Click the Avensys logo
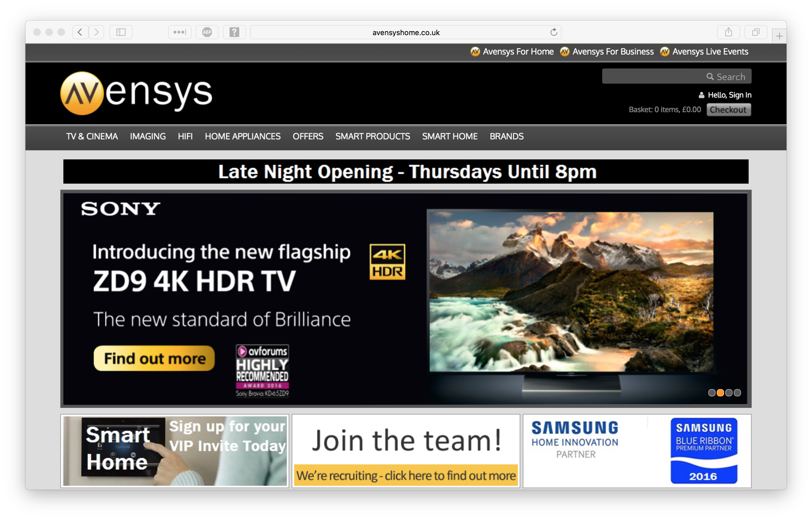The height and width of the screenshot is (520, 812). coord(136,93)
